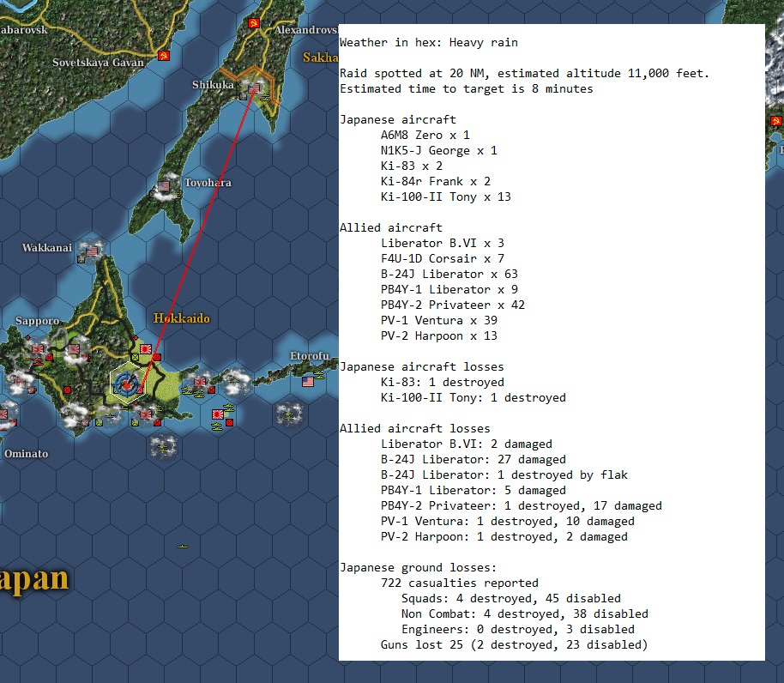This screenshot has height=683, width=784.
Task: Click the 'B-24J Liberator x 63' entry
Action: pyautogui.click(x=449, y=275)
